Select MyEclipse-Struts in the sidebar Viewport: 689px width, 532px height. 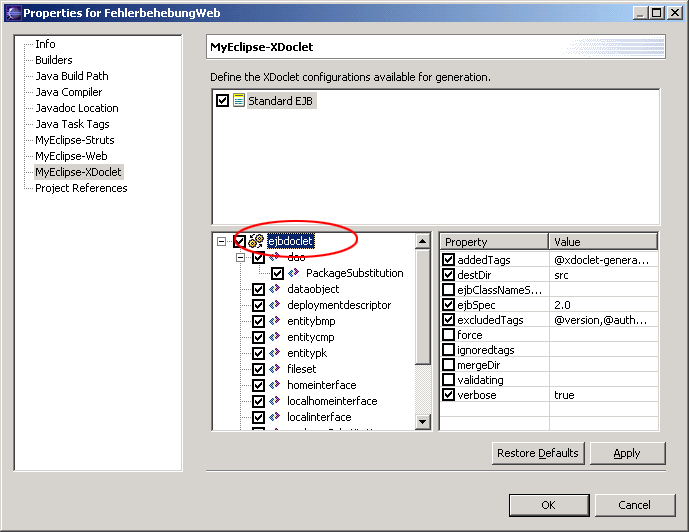[x=74, y=140]
